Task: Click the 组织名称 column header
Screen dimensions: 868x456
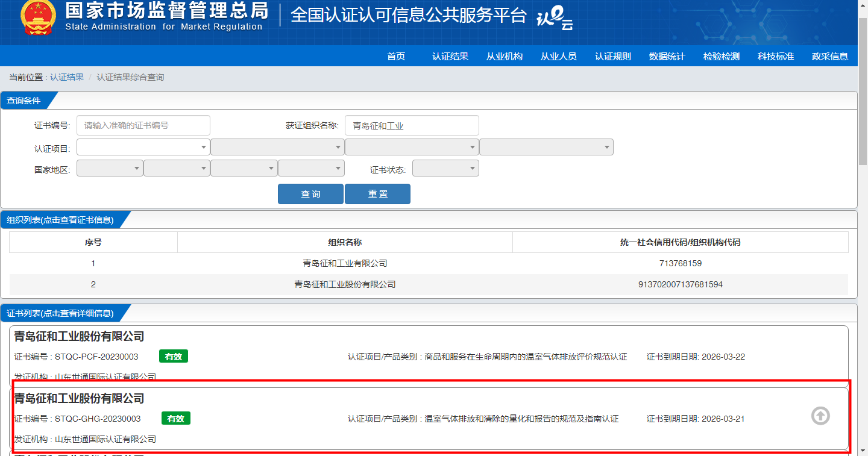Action: point(345,242)
